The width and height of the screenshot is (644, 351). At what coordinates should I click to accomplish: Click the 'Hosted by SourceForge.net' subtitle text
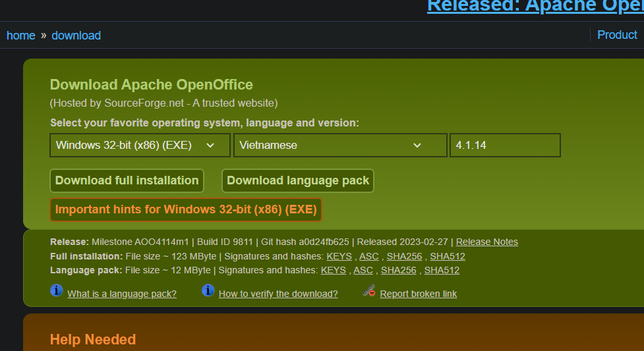(x=163, y=103)
